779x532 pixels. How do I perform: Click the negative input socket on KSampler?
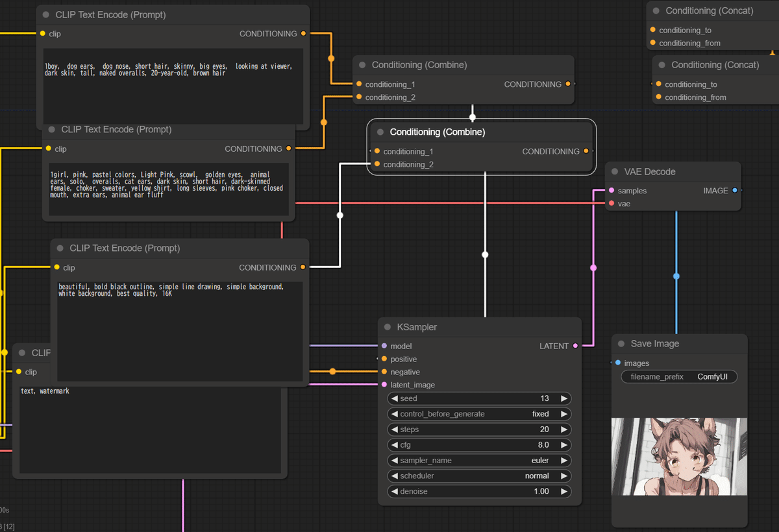click(384, 372)
